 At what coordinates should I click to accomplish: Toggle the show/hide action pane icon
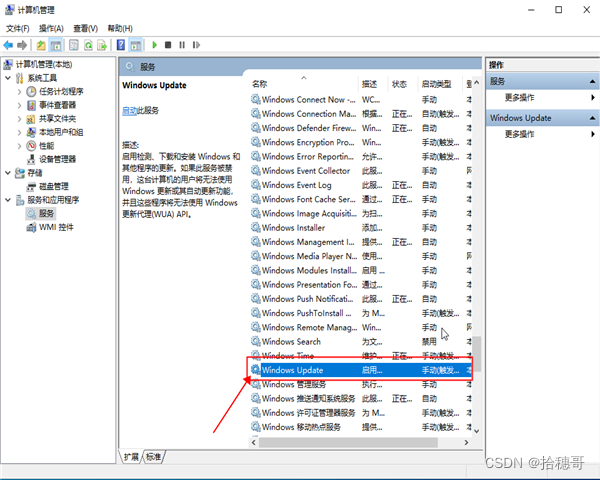point(135,45)
